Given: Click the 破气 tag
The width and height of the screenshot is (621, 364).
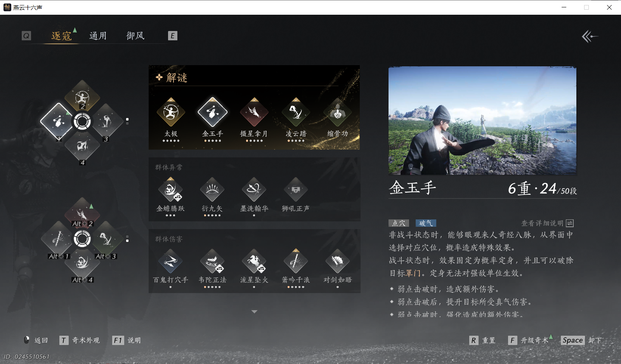Looking at the screenshot, I should (426, 223).
